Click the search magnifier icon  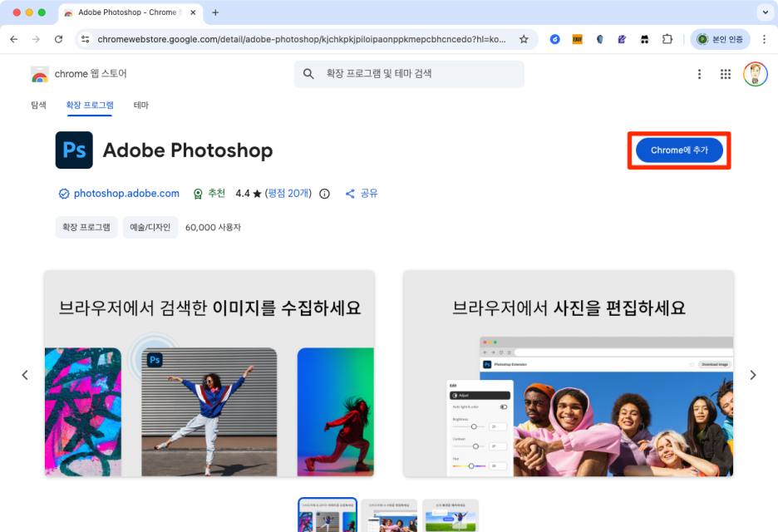(308, 74)
